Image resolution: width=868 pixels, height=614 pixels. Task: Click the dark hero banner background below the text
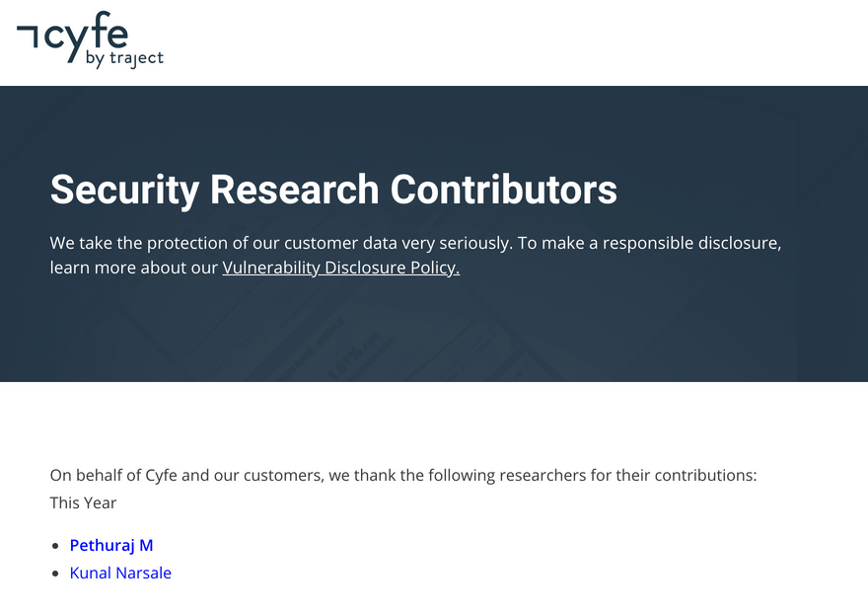(434, 333)
